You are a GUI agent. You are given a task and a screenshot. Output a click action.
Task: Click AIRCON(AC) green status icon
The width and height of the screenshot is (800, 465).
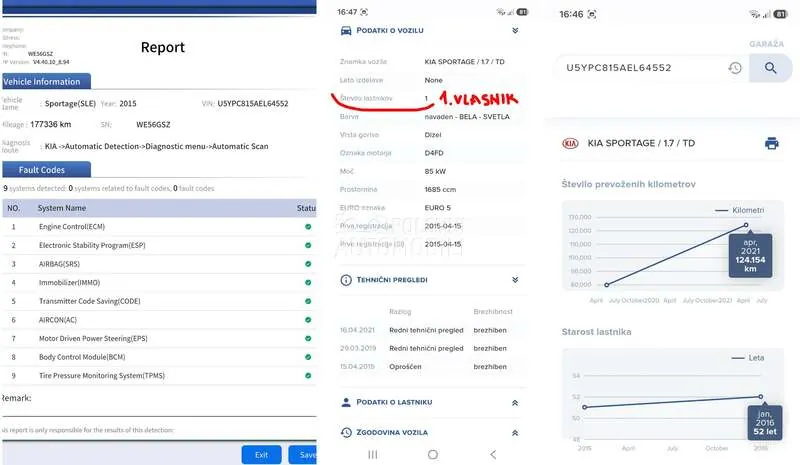(308, 320)
